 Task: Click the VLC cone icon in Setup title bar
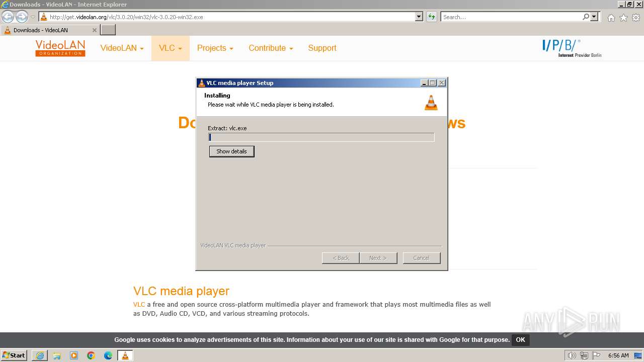click(x=202, y=83)
